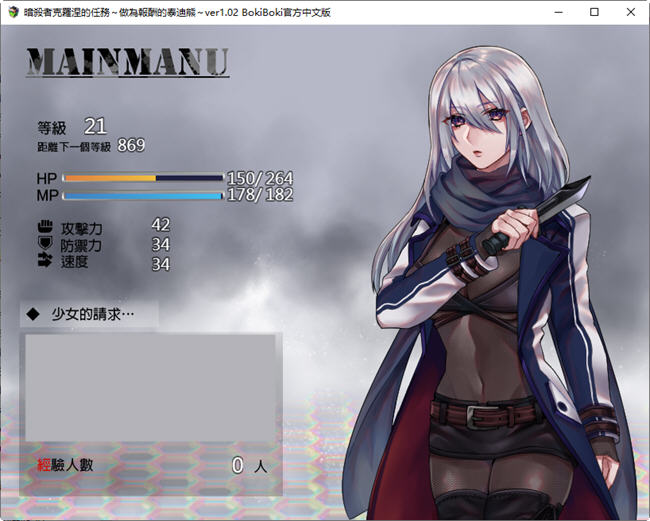The height and width of the screenshot is (521, 650).
Task: Click the level value 21
Action: 95,126
